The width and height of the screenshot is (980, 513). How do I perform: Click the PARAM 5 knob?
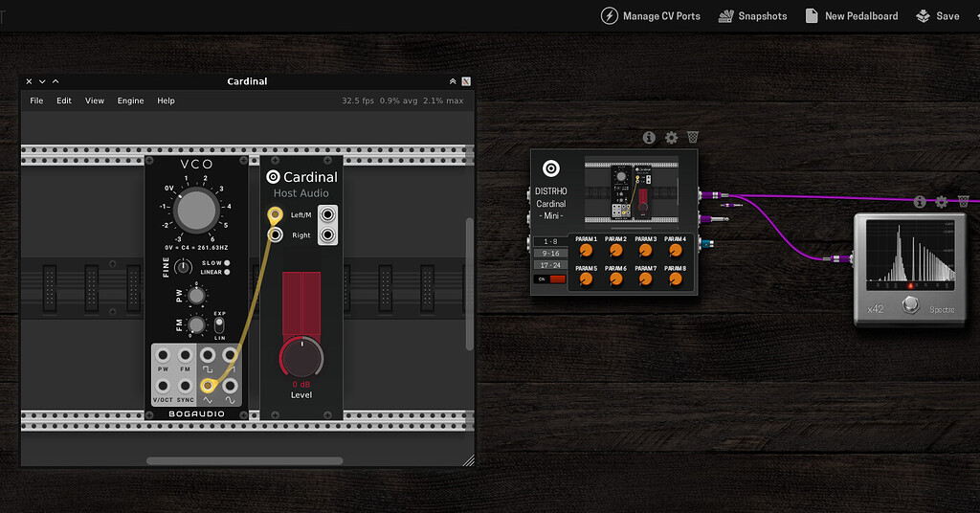coord(586,279)
